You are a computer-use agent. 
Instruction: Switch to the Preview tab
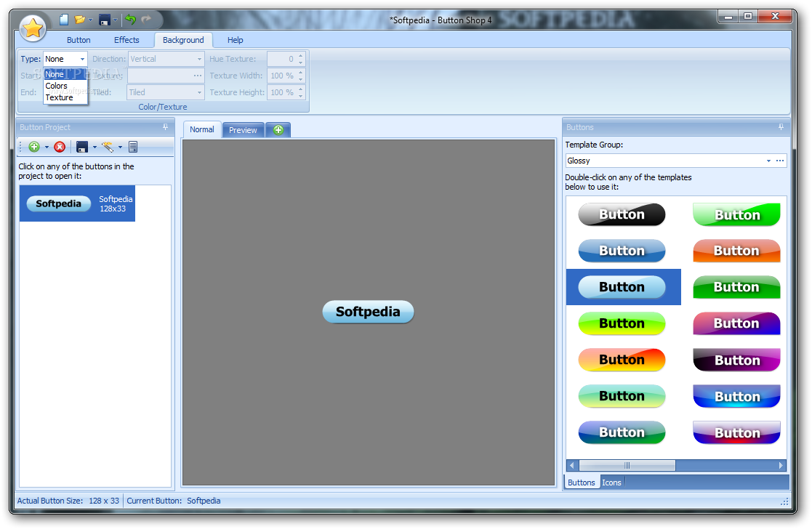point(243,130)
